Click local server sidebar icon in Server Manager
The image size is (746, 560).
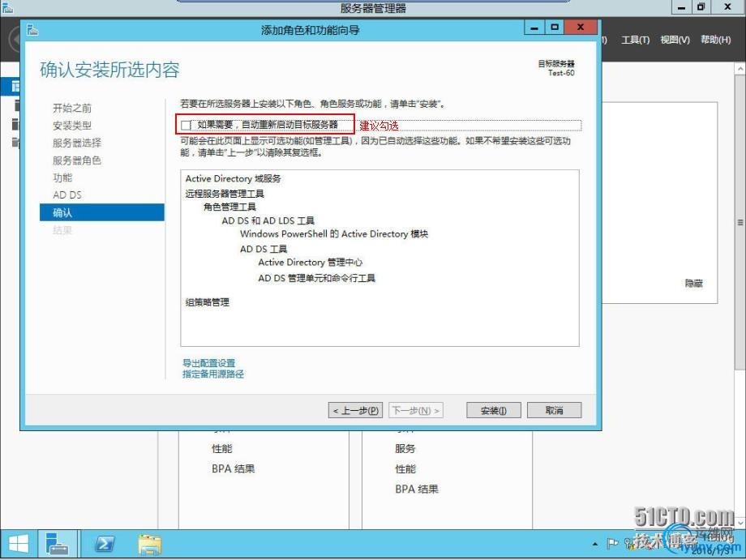pyautogui.click(x=17, y=105)
